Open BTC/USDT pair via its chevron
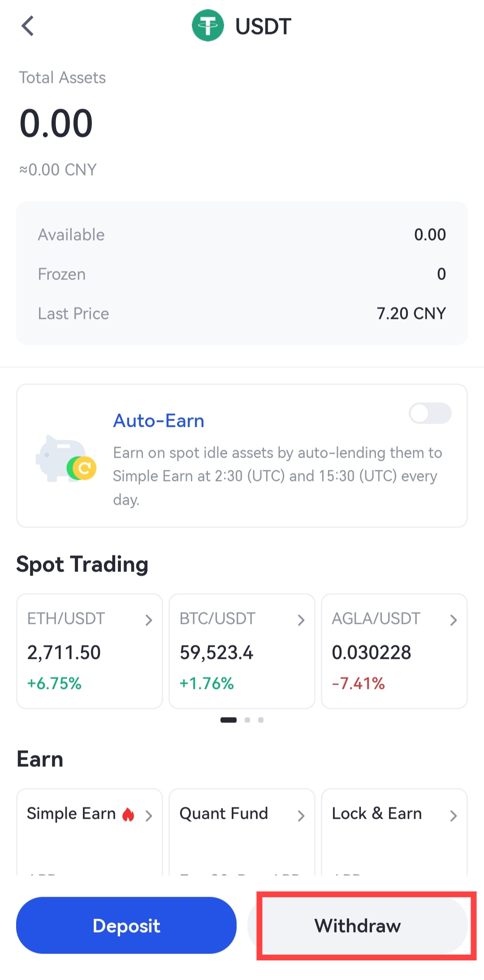The width and height of the screenshot is (484, 980). [301, 620]
